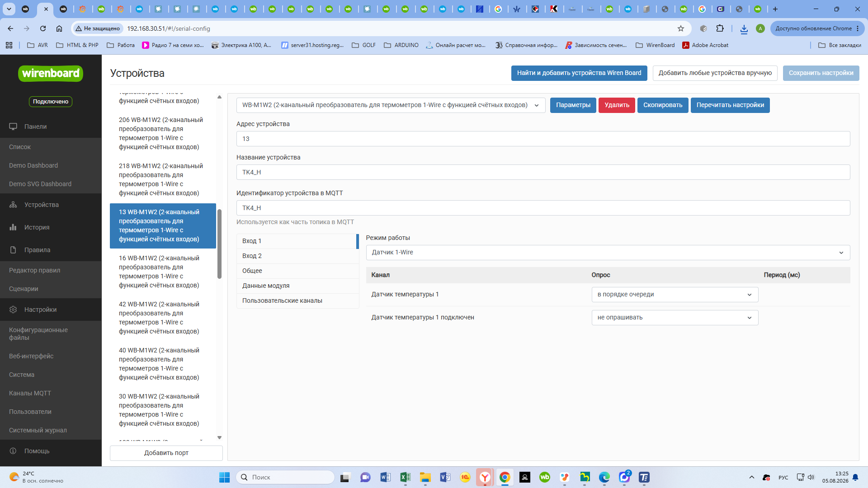Expand the device type dropdown WB-M1W2
This screenshot has width=868, height=488.
pyautogui.click(x=391, y=105)
